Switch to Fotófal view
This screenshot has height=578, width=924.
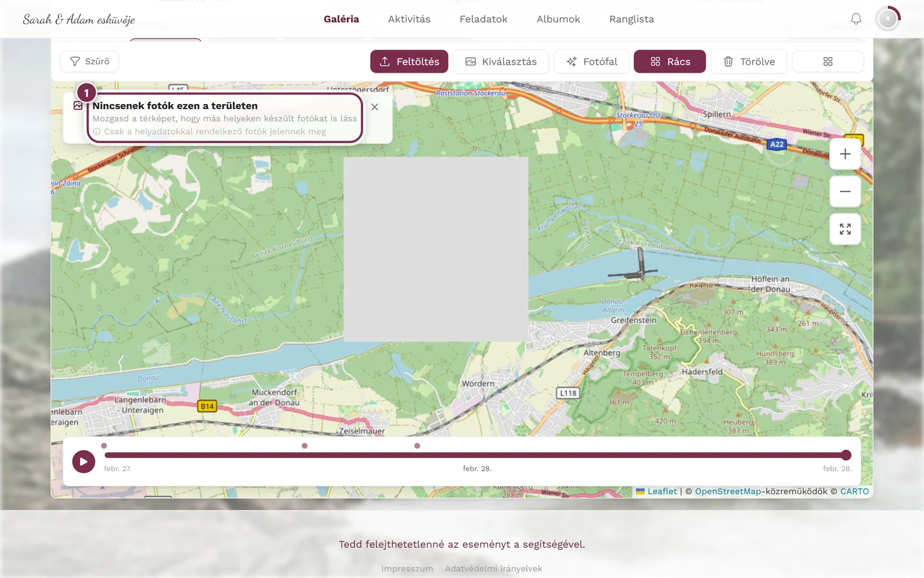coord(592,62)
